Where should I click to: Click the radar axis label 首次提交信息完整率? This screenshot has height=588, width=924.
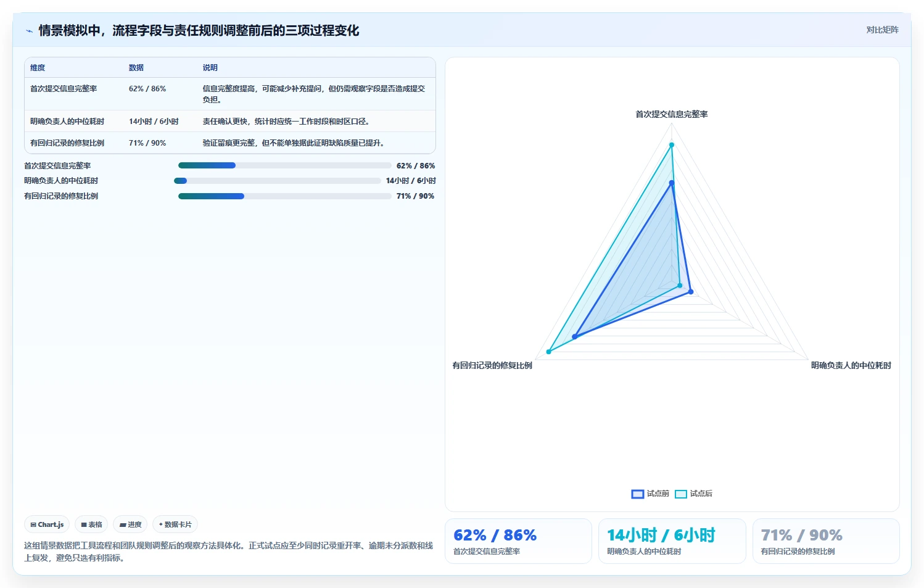672,114
